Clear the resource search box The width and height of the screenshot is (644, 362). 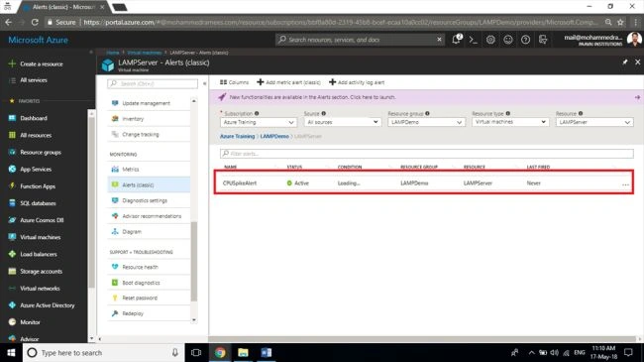click(439, 40)
